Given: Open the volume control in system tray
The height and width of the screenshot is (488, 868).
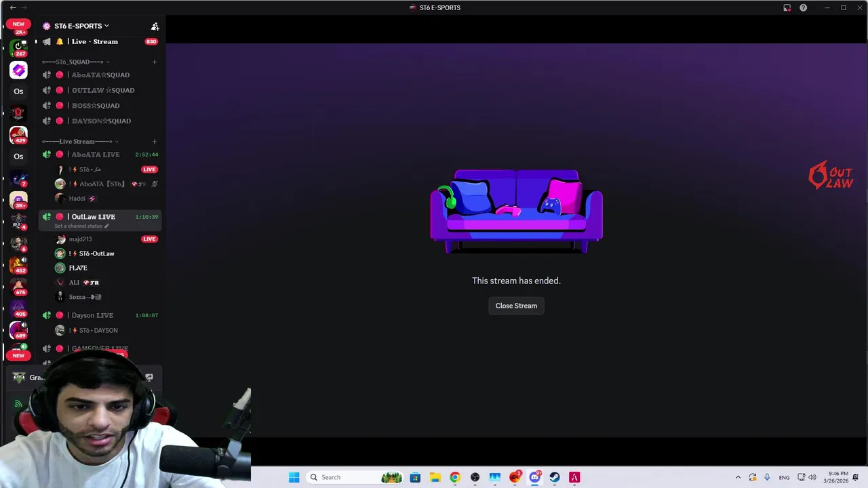Looking at the screenshot, I should click(x=812, y=477).
